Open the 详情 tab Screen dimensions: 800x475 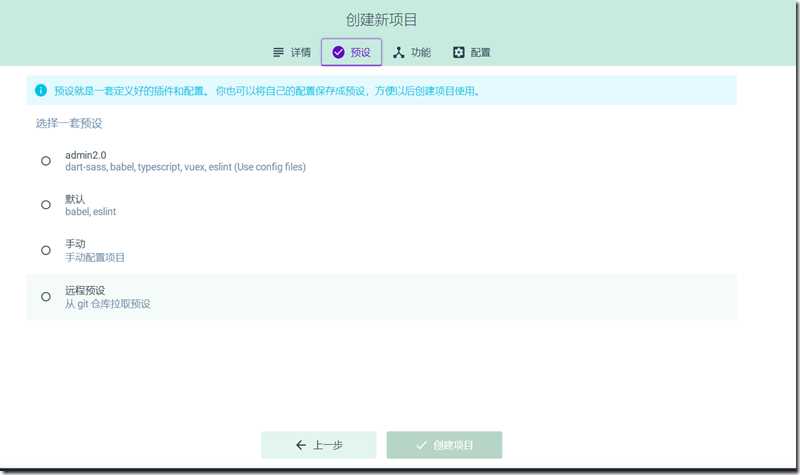pyautogui.click(x=291, y=52)
